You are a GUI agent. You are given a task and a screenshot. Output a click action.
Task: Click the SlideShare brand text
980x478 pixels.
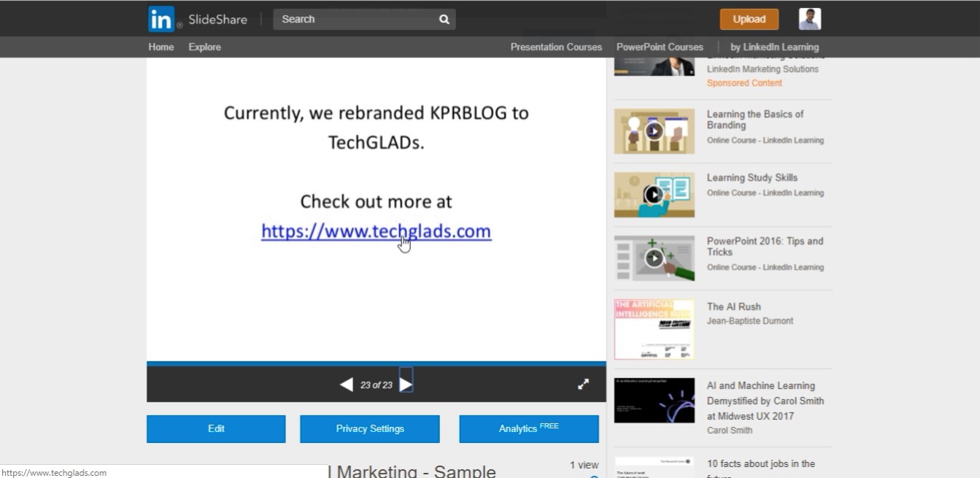(x=217, y=20)
